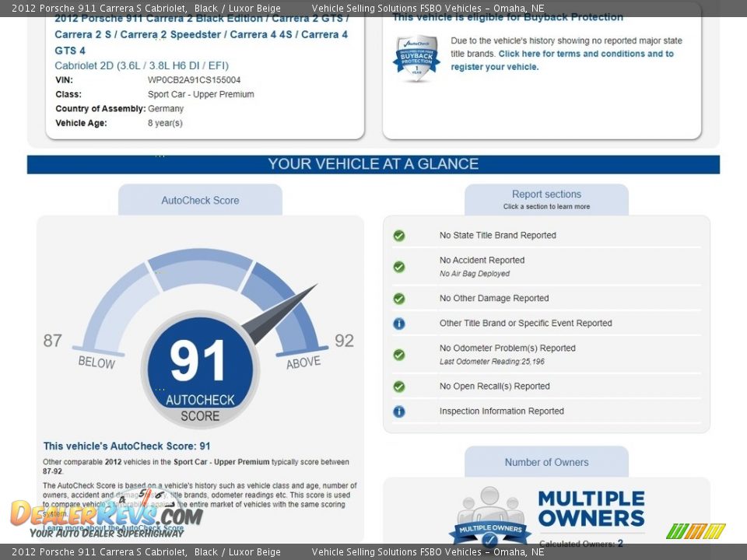Click green check icon beside No Accident Reported
Image resolution: width=747 pixels, height=560 pixels.
tap(399, 267)
